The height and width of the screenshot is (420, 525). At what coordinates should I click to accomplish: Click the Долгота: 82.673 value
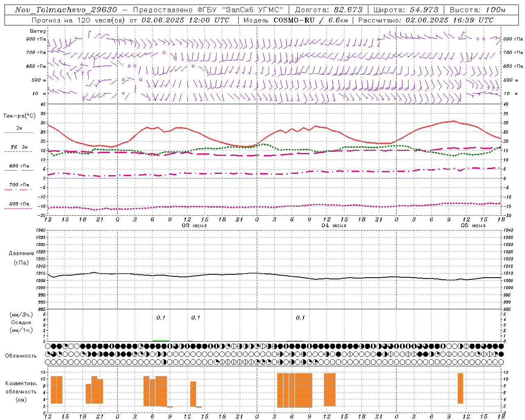[329, 10]
